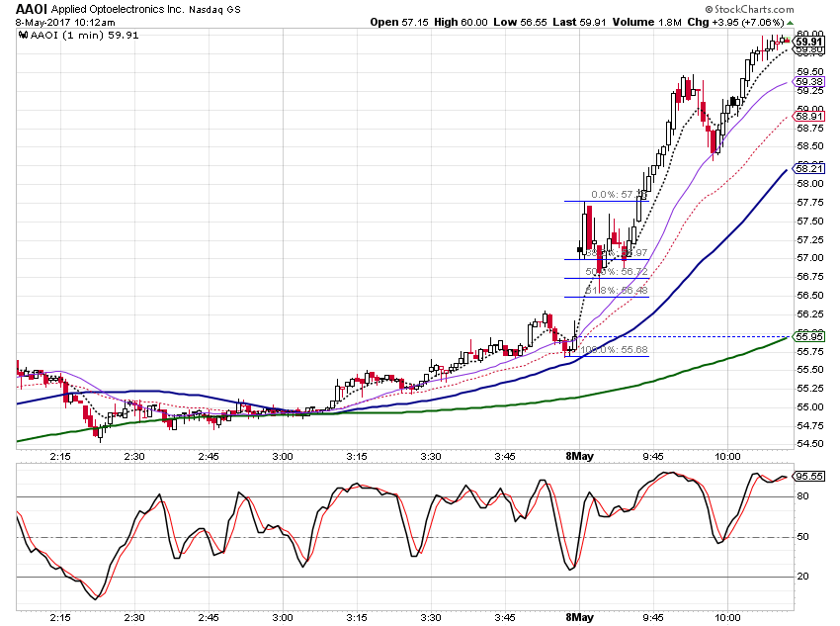
Task: Click the 8May date marker under the price chart
Action: click(580, 456)
